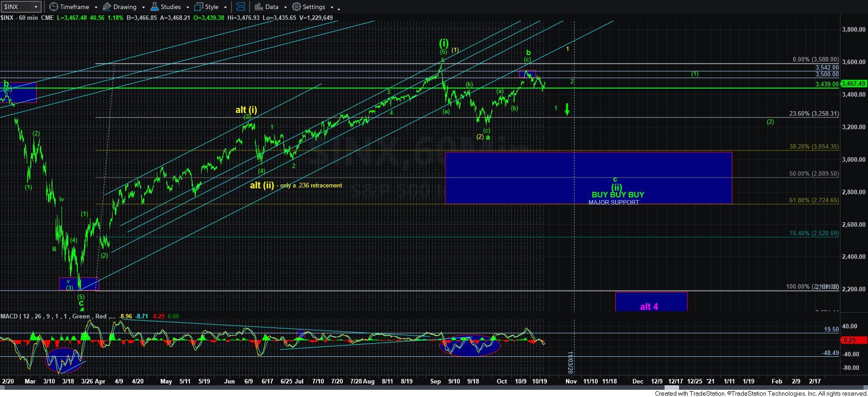
Task: Click the Timeframe clock icon
Action: (x=54, y=7)
